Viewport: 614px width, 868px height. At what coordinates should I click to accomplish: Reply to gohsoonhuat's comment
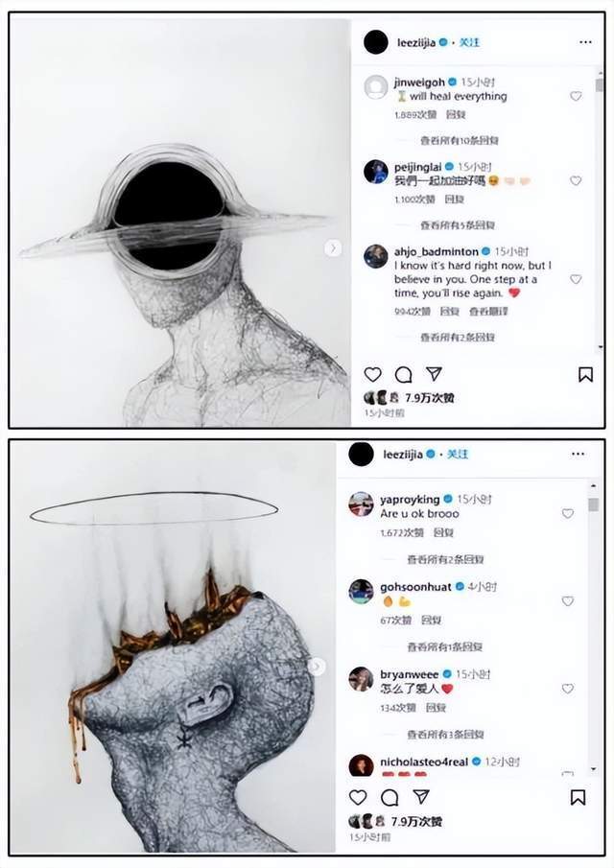[x=430, y=620]
